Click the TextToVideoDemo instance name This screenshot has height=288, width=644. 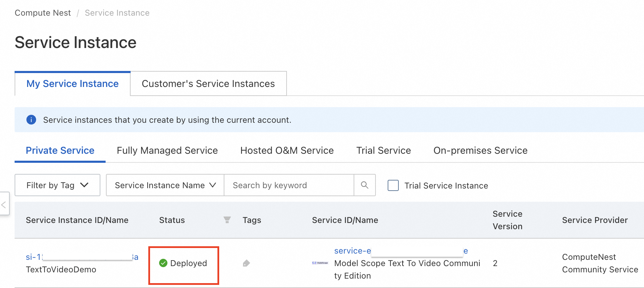point(61,270)
